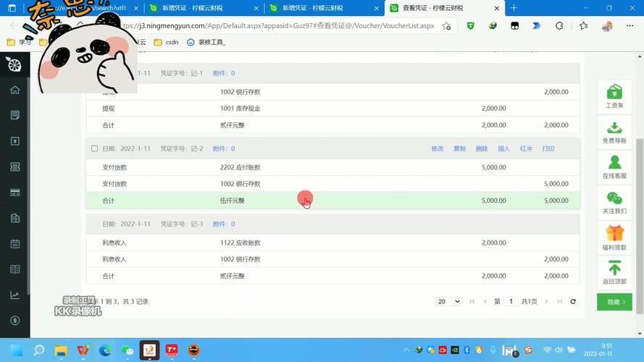Open the csdn bookmark folder
The width and height of the screenshot is (644, 362).
166,42
